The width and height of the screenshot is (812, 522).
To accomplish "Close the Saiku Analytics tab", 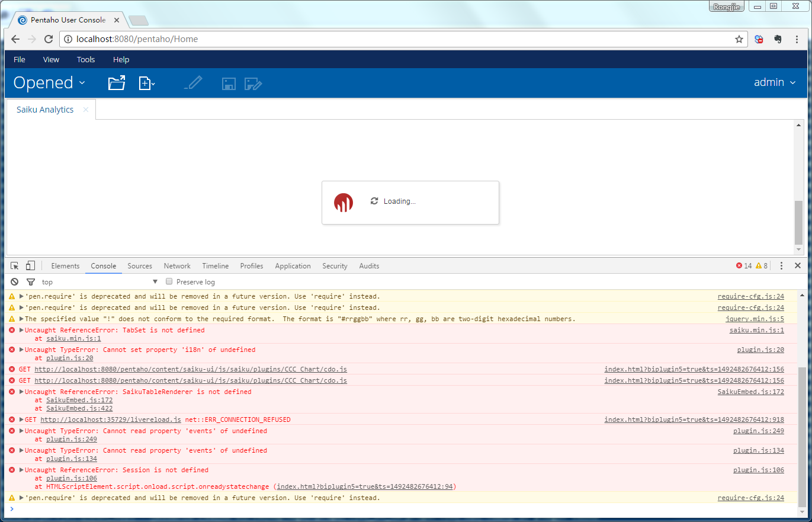I will (86, 110).
